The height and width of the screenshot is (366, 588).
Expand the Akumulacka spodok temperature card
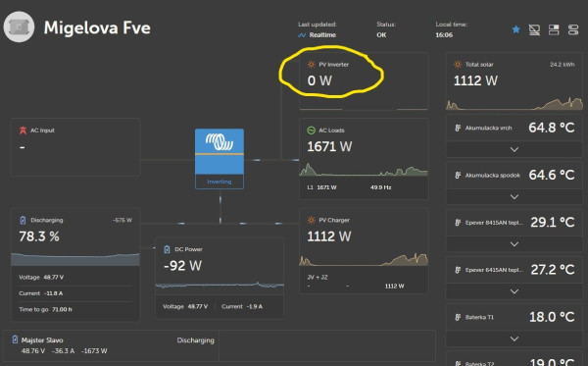[x=514, y=196]
